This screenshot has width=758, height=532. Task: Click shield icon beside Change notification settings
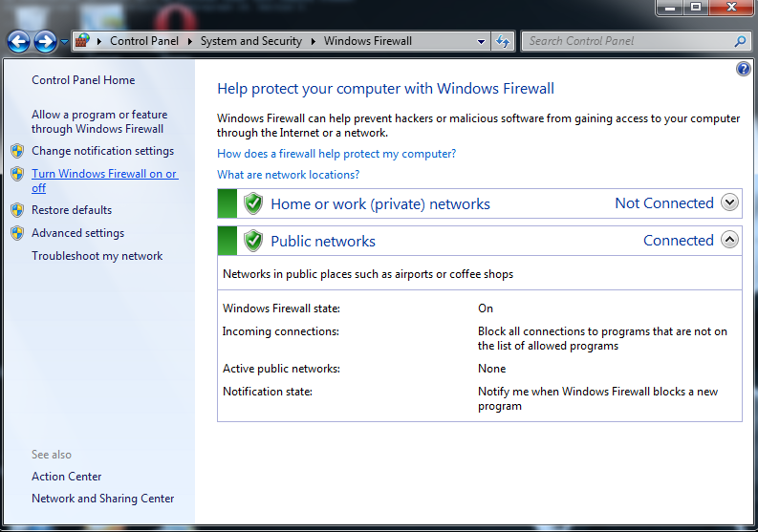(x=17, y=151)
